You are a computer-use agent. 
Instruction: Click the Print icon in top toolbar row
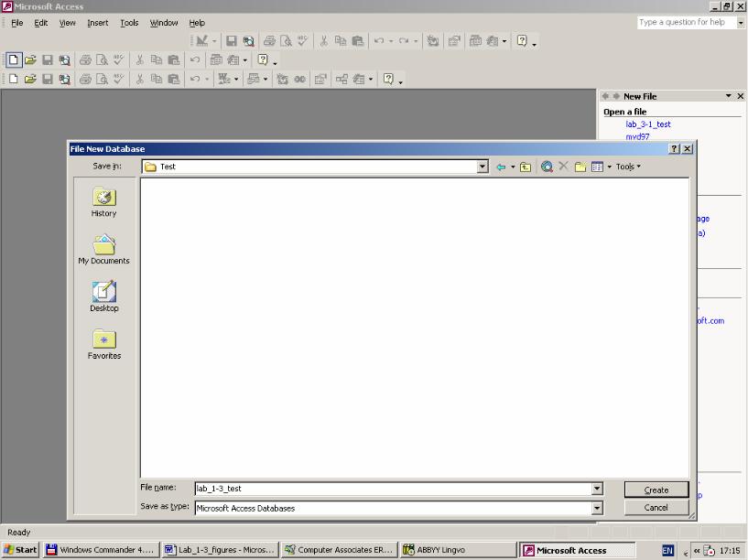coord(269,41)
